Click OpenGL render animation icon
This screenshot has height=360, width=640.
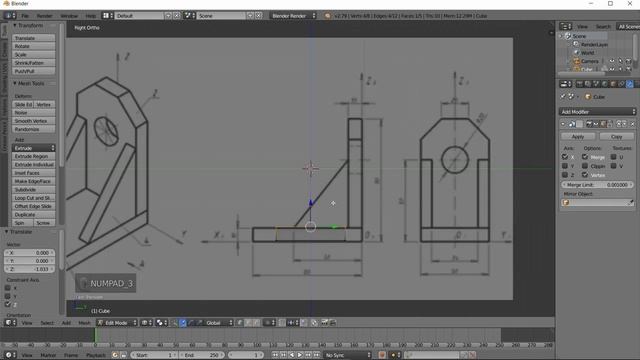tap(333, 323)
